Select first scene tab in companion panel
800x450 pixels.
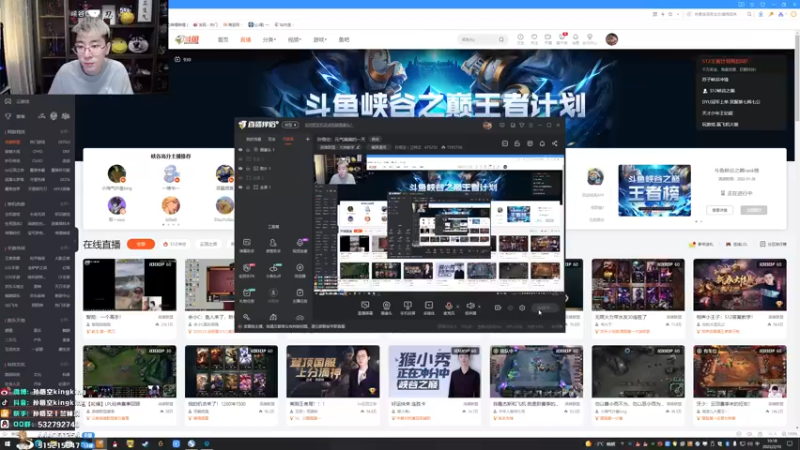(x=254, y=139)
